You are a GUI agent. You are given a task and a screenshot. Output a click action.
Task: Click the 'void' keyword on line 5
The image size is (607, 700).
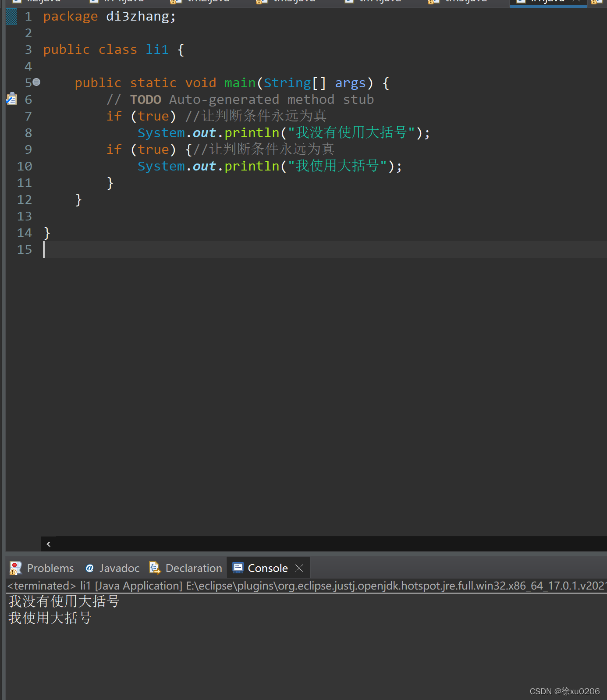(x=201, y=83)
